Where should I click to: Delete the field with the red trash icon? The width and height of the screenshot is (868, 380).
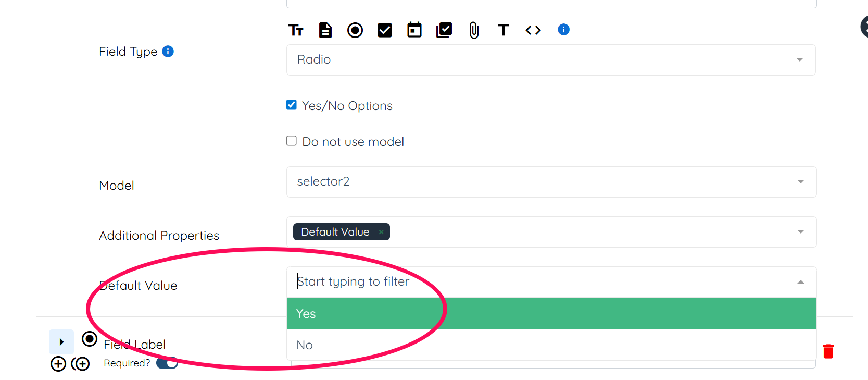pyautogui.click(x=828, y=351)
